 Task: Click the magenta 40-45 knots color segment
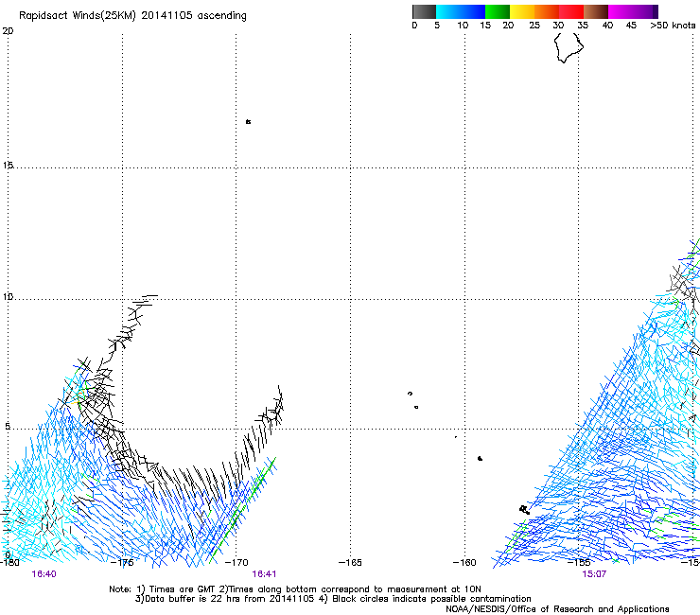(x=621, y=11)
